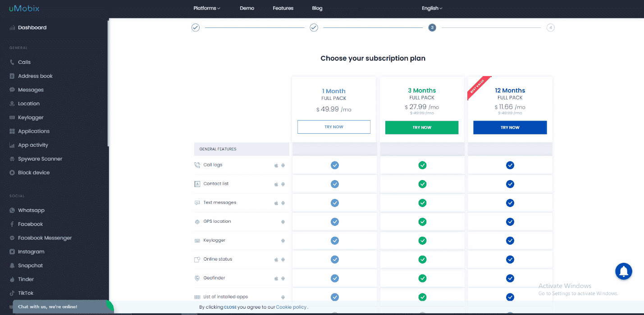Viewport: 644px width, 315px height.
Task: Click Keylogger checkmark under 3 Months
Action: tap(422, 241)
